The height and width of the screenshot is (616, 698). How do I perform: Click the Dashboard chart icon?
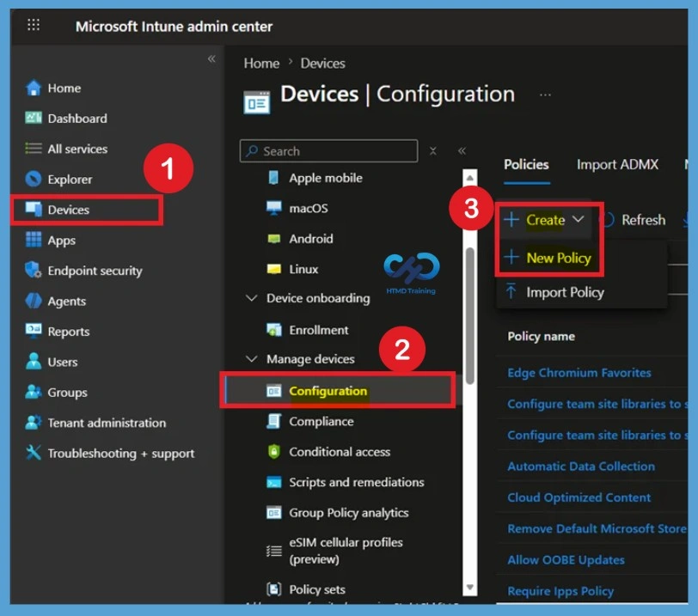(34, 118)
